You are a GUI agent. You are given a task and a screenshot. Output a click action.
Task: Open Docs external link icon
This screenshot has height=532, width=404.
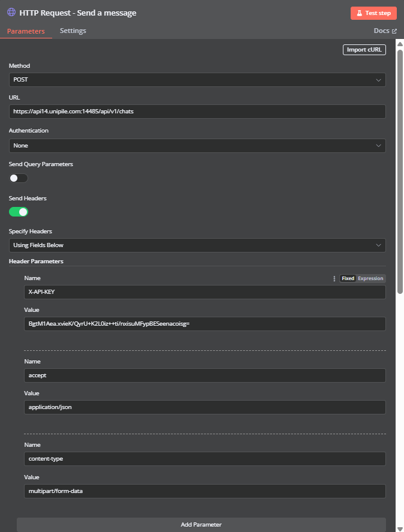point(394,31)
